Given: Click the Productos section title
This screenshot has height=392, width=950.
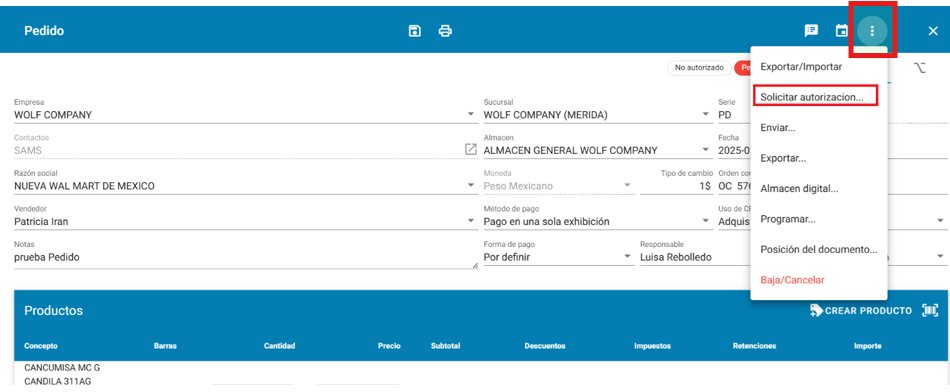Looking at the screenshot, I should (53, 311).
